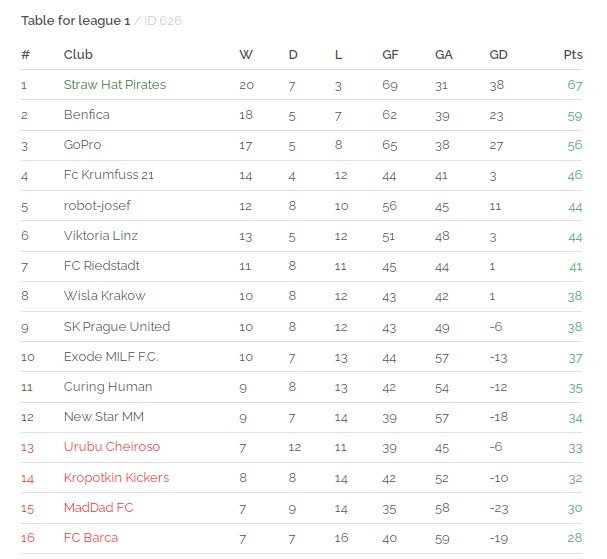607x559 pixels.
Task: Open Urubu Cheiroso relegation-zone club
Action: tap(112, 447)
